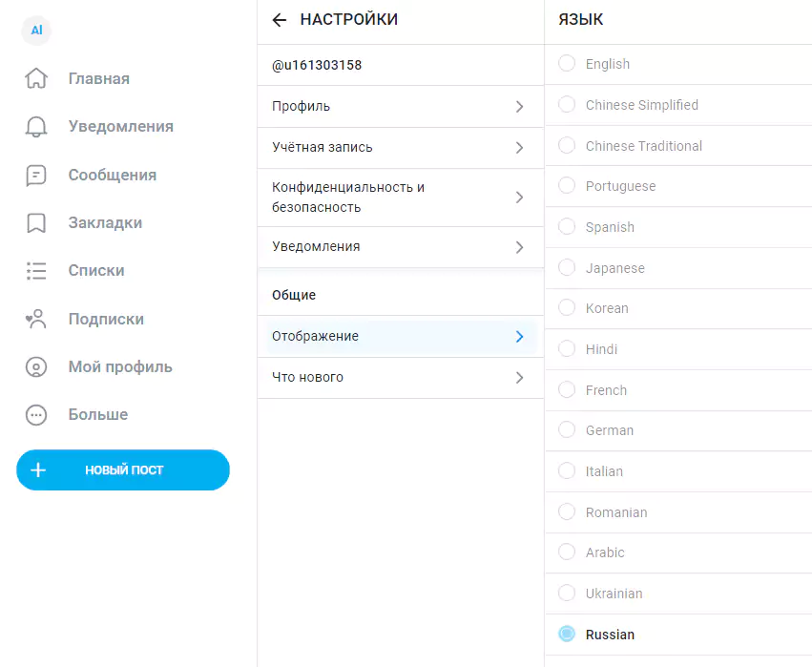Open Отображение settings row

point(401,337)
